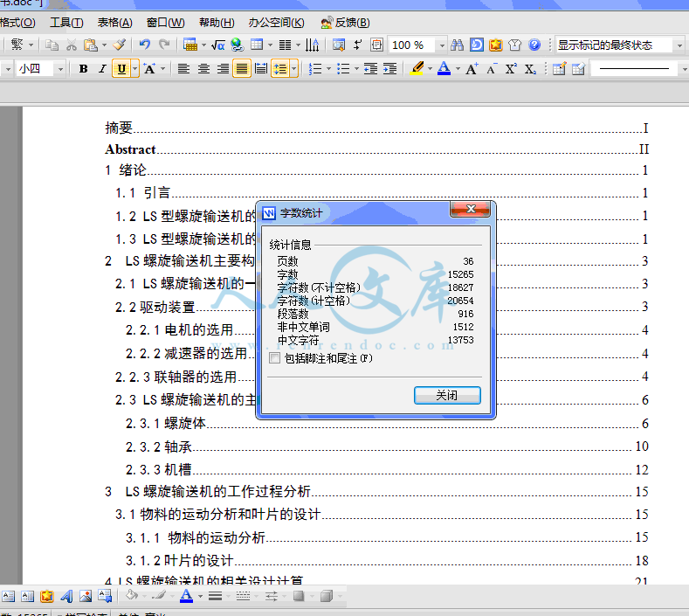Apply superscript formatting

tap(511, 69)
